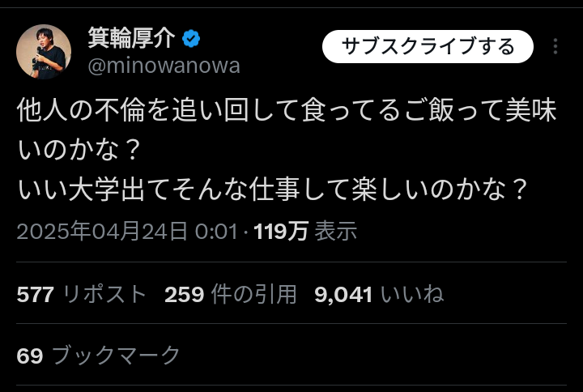The width and height of the screenshot is (583, 392).
Task: Click the 69 ブックマーク count
Action: click(99, 356)
